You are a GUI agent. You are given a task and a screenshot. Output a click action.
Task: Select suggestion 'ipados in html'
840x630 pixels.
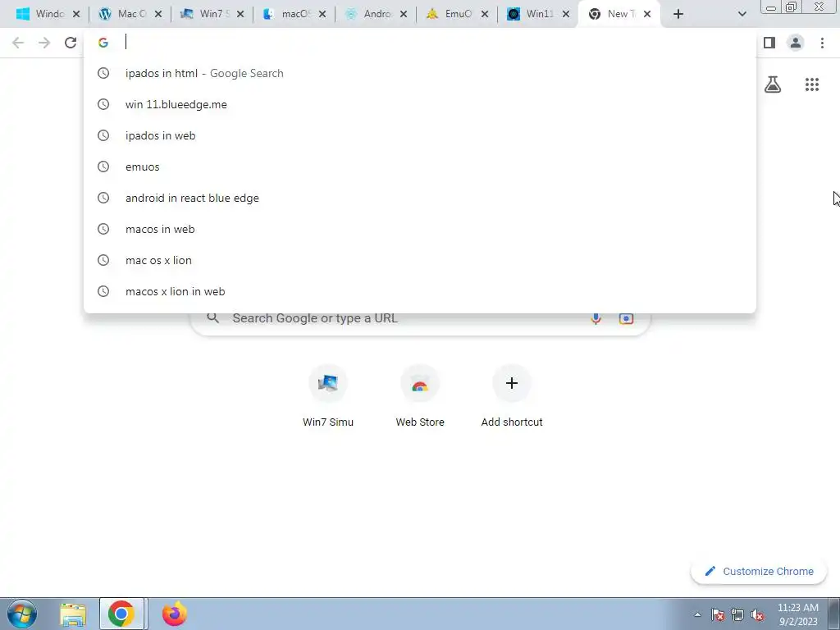click(x=420, y=73)
